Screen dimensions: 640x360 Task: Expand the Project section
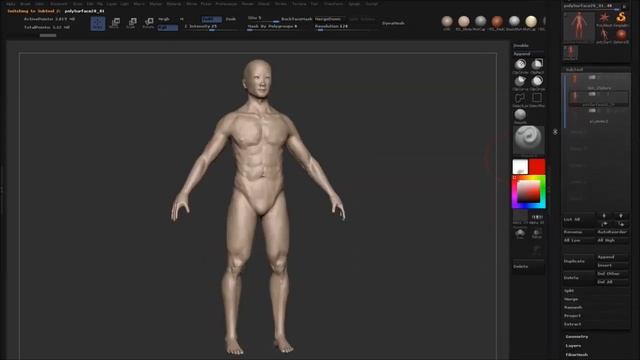click(x=572, y=316)
